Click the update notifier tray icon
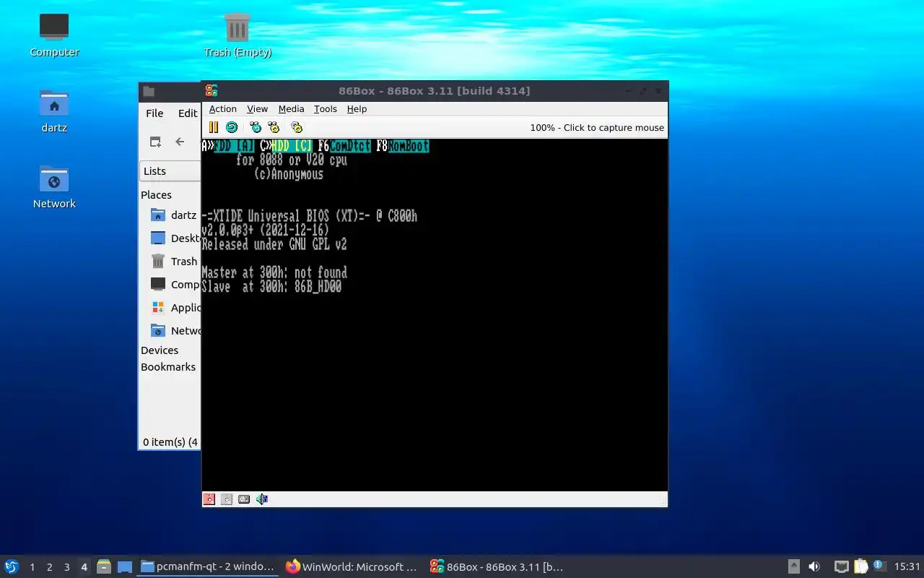The width and height of the screenshot is (924, 578). 879,566
